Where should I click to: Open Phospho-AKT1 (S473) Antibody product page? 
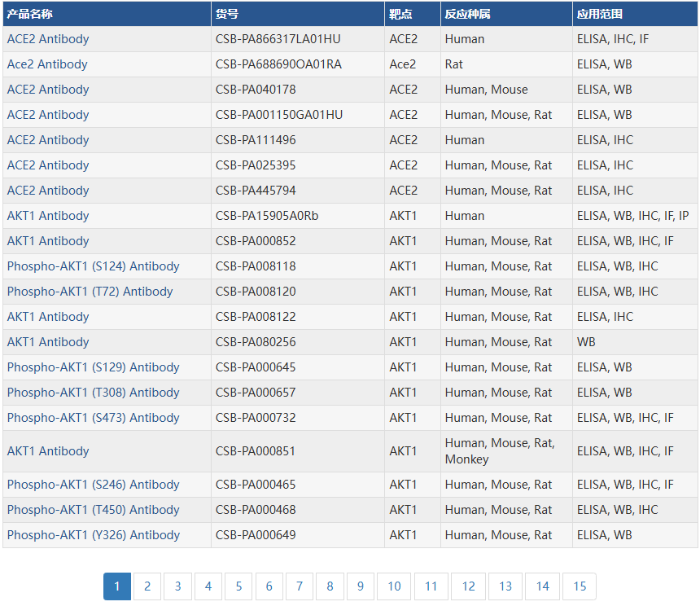coord(93,418)
